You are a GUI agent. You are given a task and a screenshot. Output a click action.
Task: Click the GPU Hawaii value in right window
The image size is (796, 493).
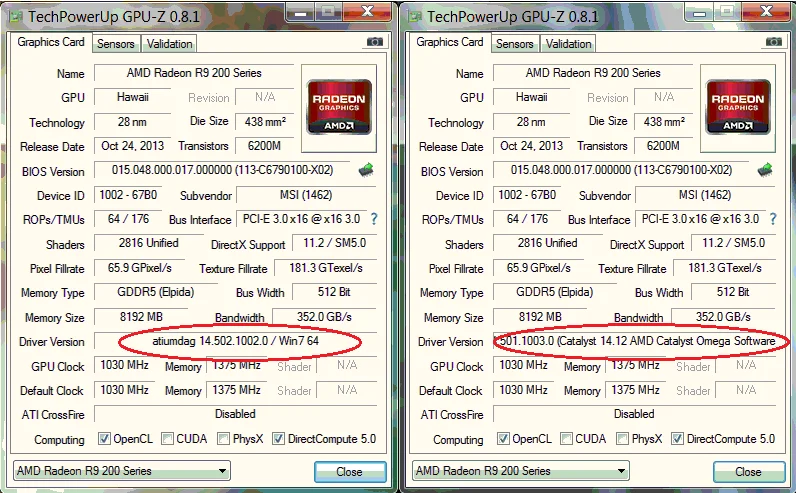pyautogui.click(x=531, y=96)
